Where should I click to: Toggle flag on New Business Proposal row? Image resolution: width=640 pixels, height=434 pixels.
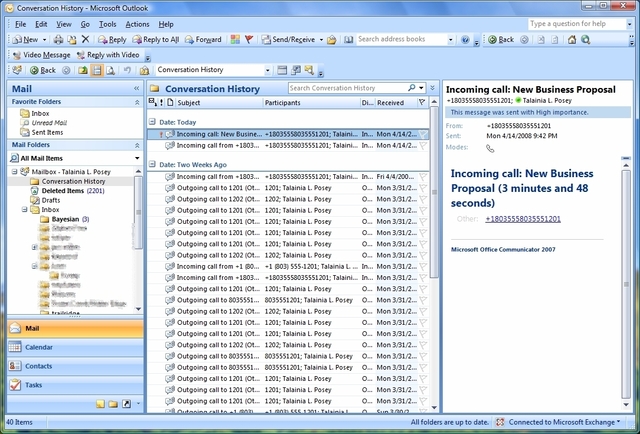(422, 134)
